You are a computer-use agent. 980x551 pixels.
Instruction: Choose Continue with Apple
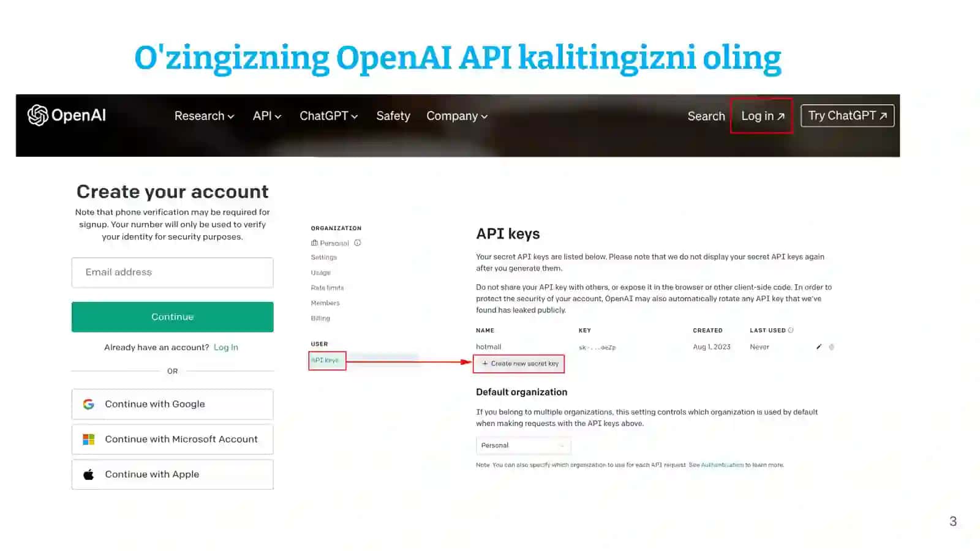(172, 474)
